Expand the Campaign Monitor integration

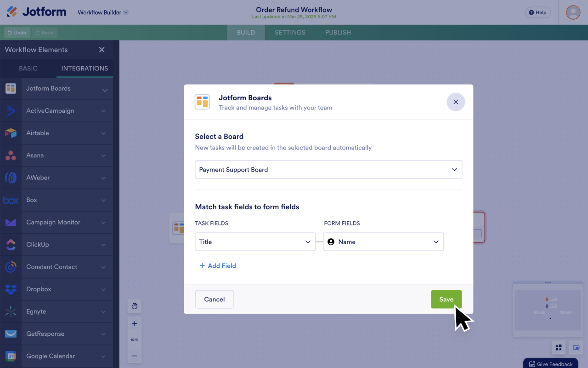103,223
